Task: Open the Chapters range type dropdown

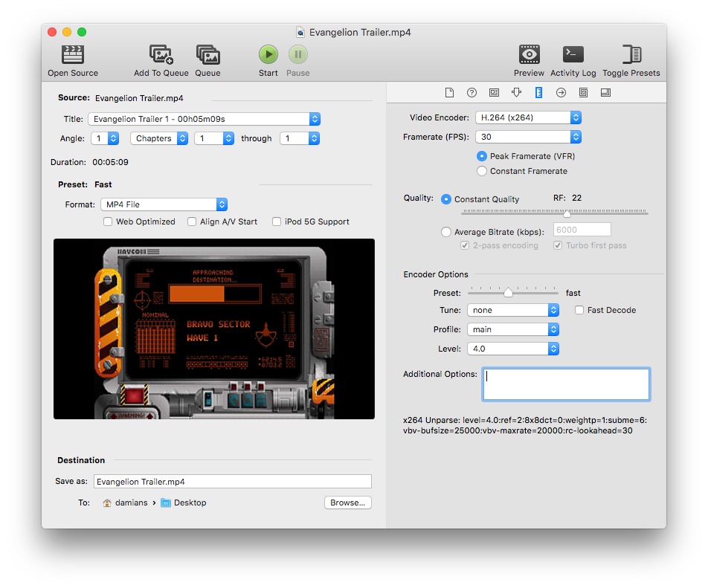Action: [159, 138]
